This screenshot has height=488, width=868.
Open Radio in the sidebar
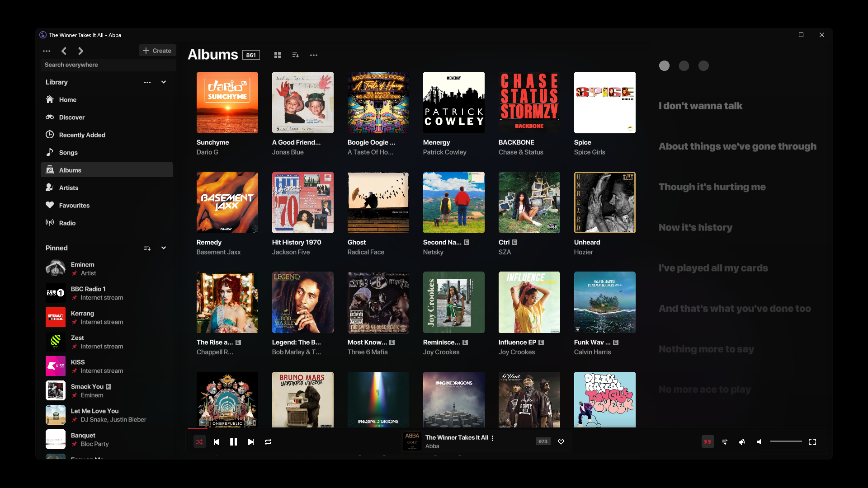[107, 223]
